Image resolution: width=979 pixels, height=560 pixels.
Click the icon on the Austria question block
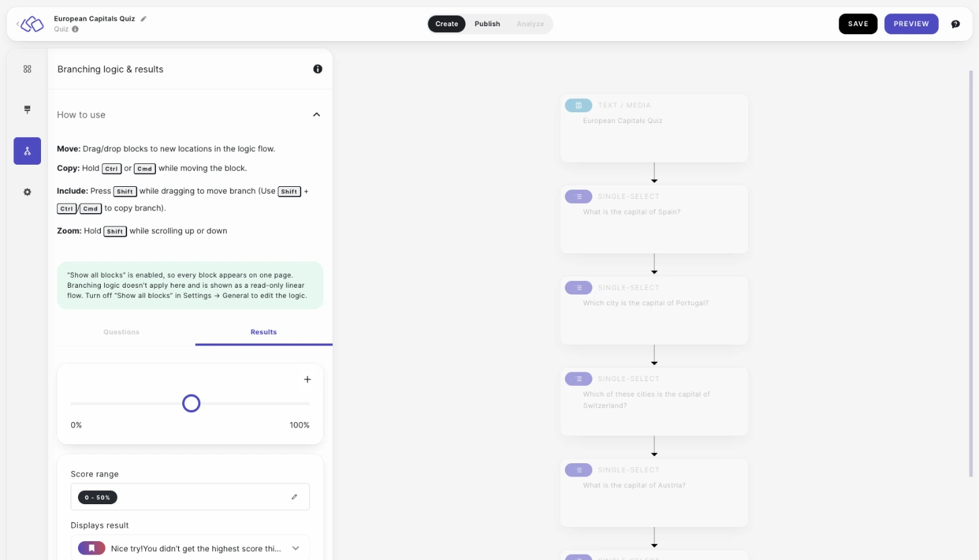click(578, 470)
